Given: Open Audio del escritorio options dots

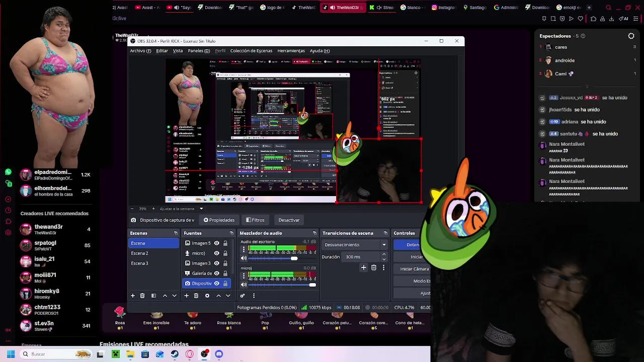Looking at the screenshot, I should click(244, 249).
